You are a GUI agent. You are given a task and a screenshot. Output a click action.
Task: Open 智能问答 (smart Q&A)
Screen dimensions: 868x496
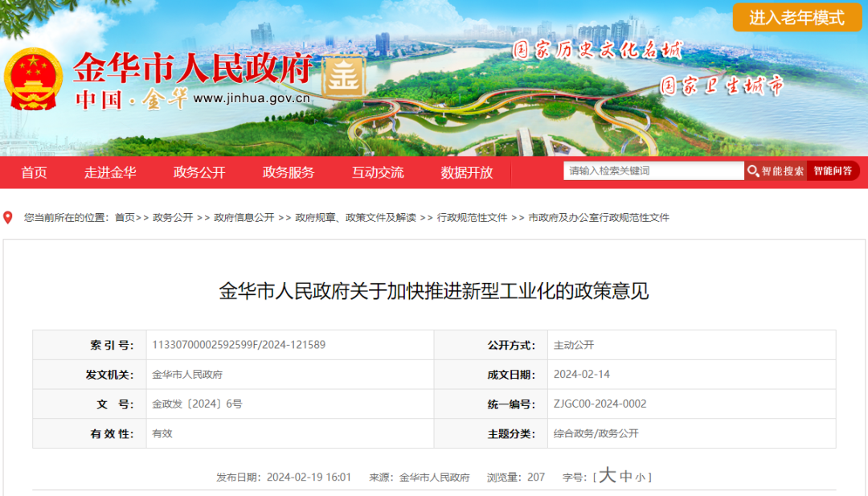point(833,170)
